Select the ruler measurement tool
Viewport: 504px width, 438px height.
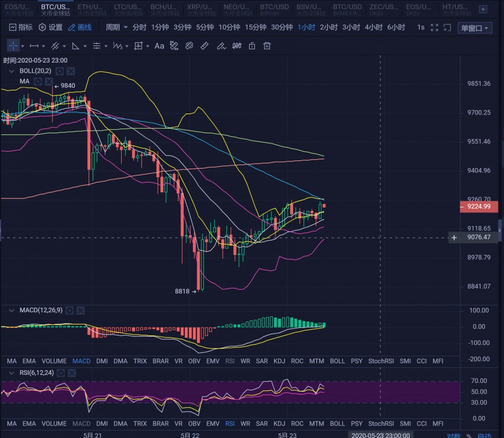pyautogui.click(x=204, y=46)
